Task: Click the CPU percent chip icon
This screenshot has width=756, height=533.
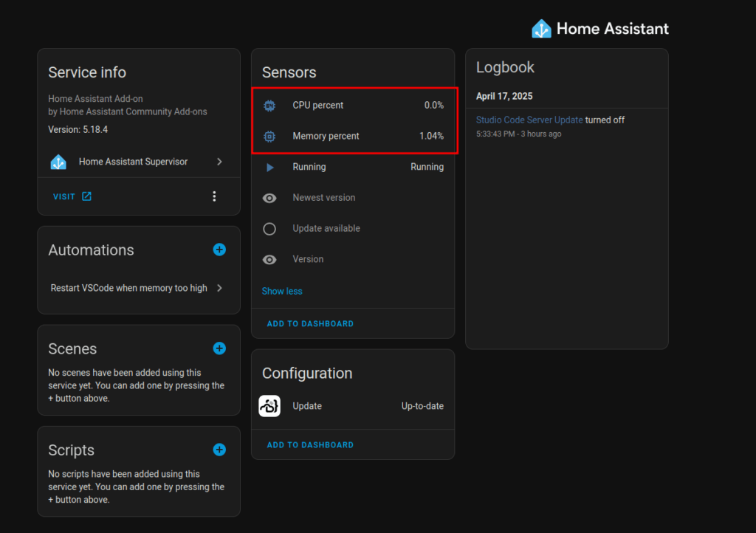Action: click(x=269, y=106)
